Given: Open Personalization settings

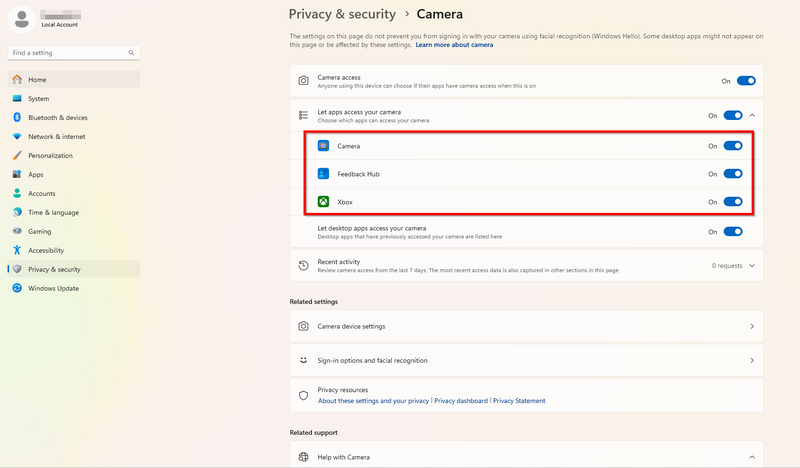Looking at the screenshot, I should click(74, 155).
